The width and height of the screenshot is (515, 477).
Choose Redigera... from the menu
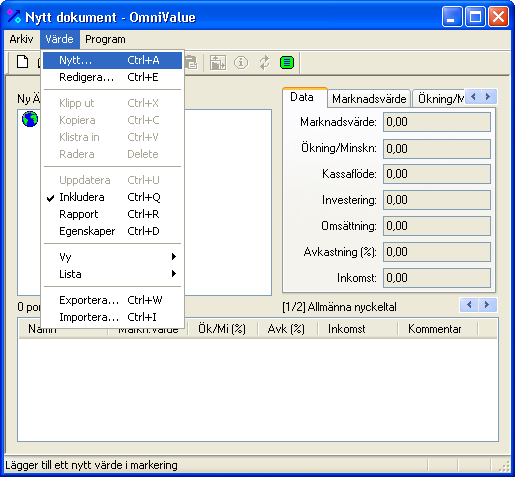(112, 77)
